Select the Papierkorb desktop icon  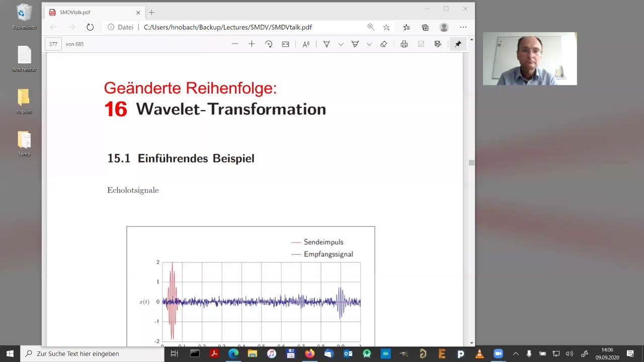coord(24,17)
